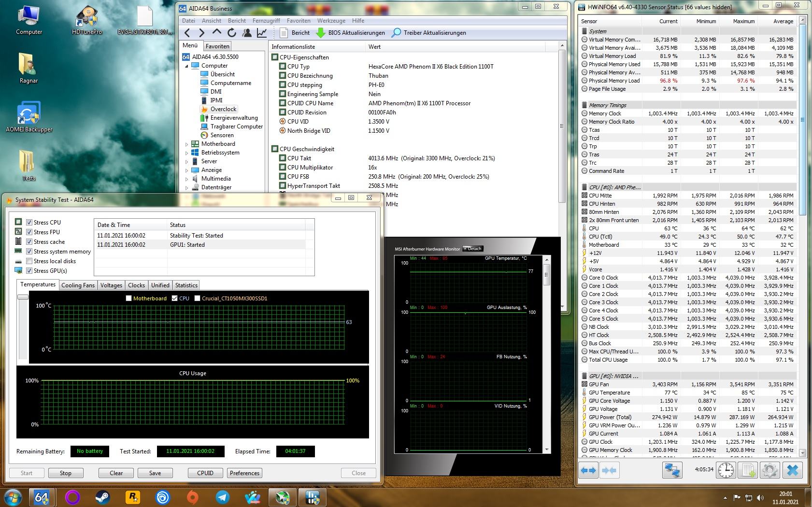Click Detach in MSI Afterburner monitor

click(473, 249)
